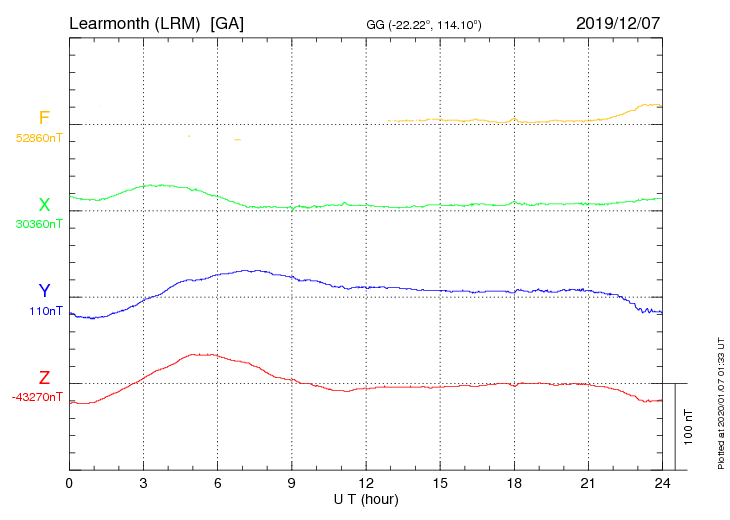This screenshot has width=730, height=520.
Task: Select the 52860nT baseline value
Action: pos(39,138)
